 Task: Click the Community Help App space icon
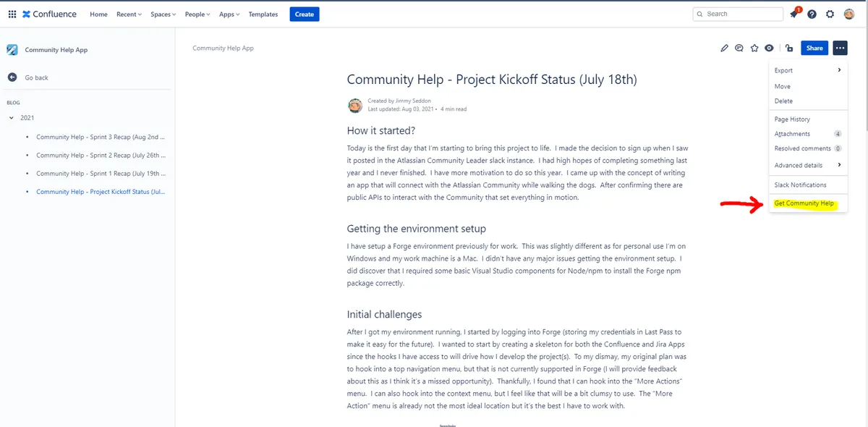click(x=12, y=50)
